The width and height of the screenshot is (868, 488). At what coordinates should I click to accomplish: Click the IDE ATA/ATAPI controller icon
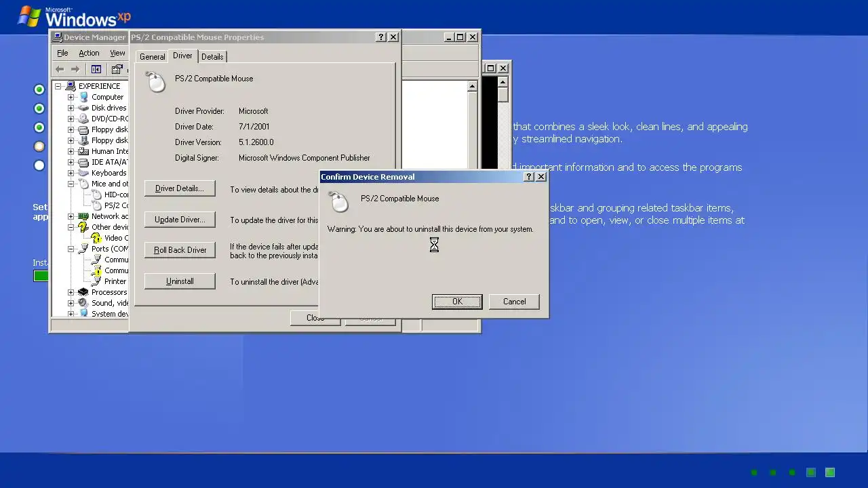click(x=83, y=162)
